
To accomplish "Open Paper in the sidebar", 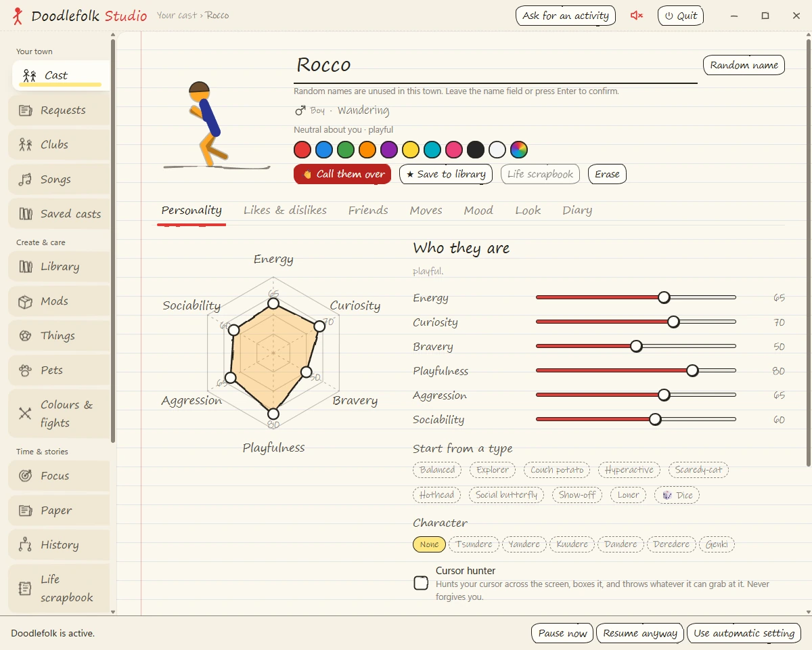I will [x=59, y=510].
